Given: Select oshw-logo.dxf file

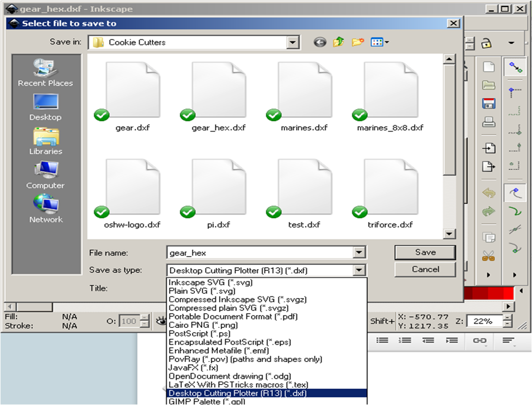Looking at the screenshot, I should click(x=132, y=194).
